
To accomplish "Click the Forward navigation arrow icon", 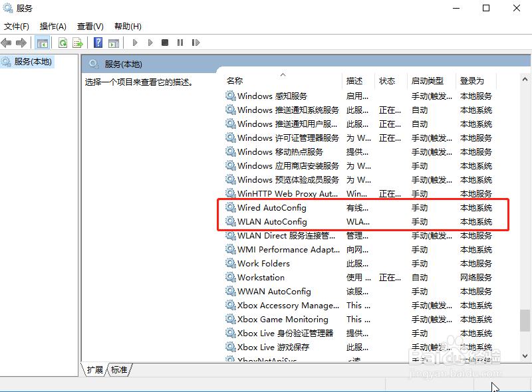I will pos(21,43).
